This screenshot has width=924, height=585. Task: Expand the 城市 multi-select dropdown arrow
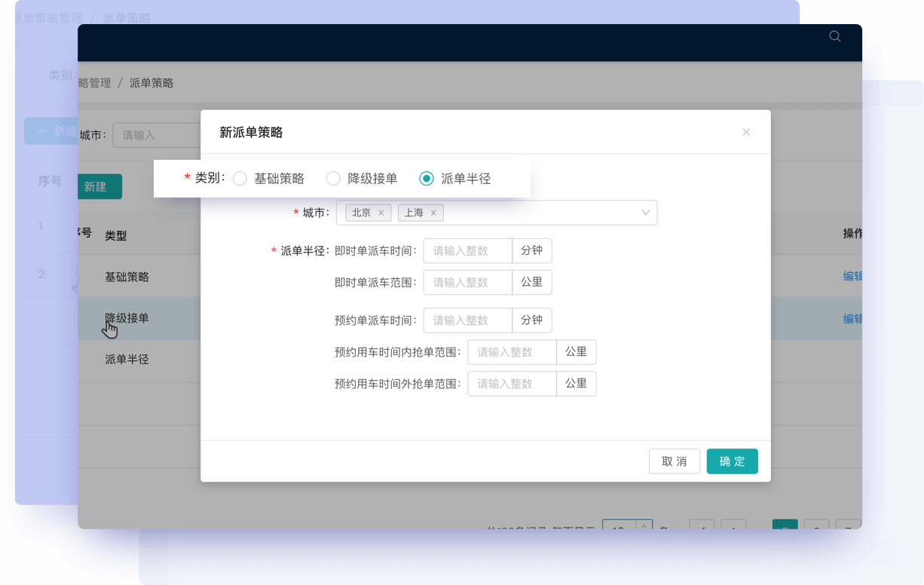point(646,213)
